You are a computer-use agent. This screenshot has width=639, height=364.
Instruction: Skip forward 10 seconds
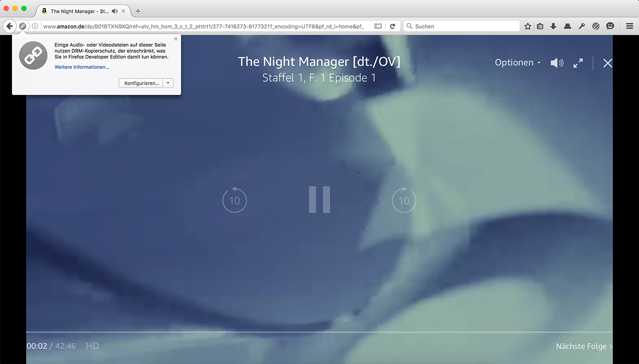404,200
